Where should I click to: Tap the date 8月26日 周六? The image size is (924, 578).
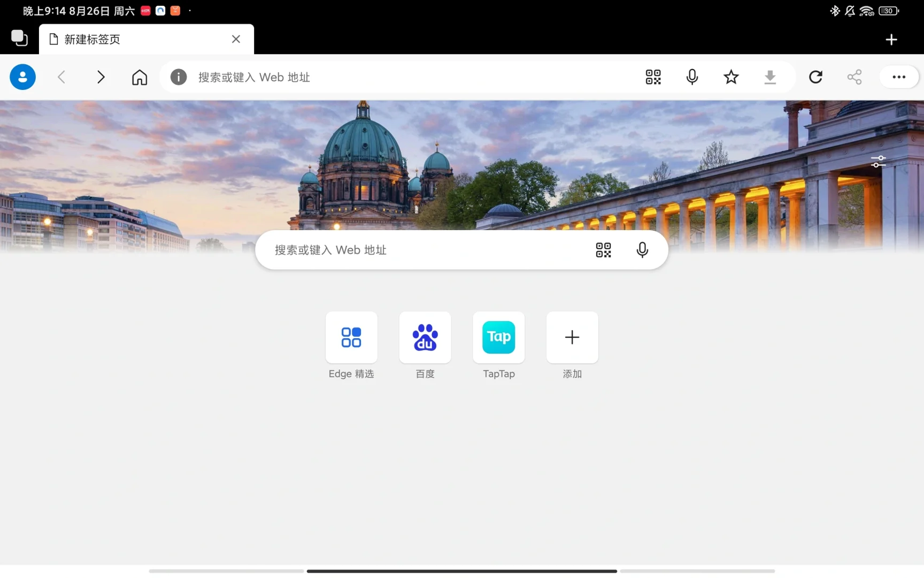[x=102, y=11]
